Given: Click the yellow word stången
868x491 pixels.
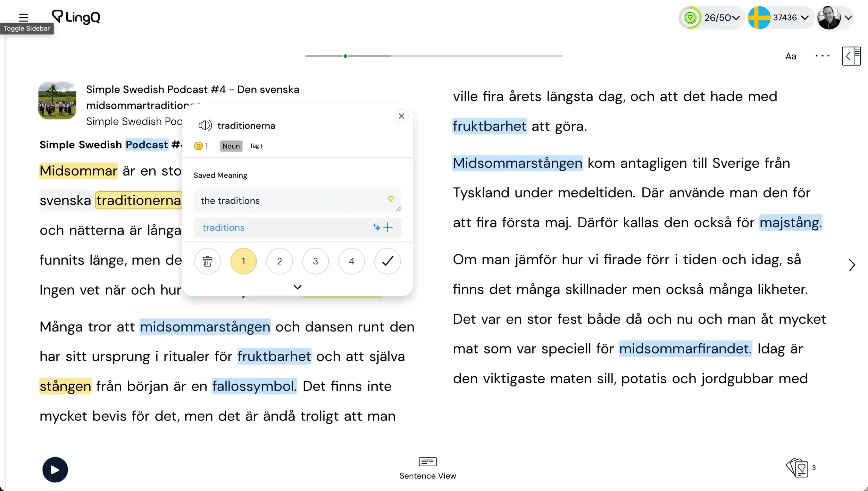Looking at the screenshot, I should click(x=65, y=386).
